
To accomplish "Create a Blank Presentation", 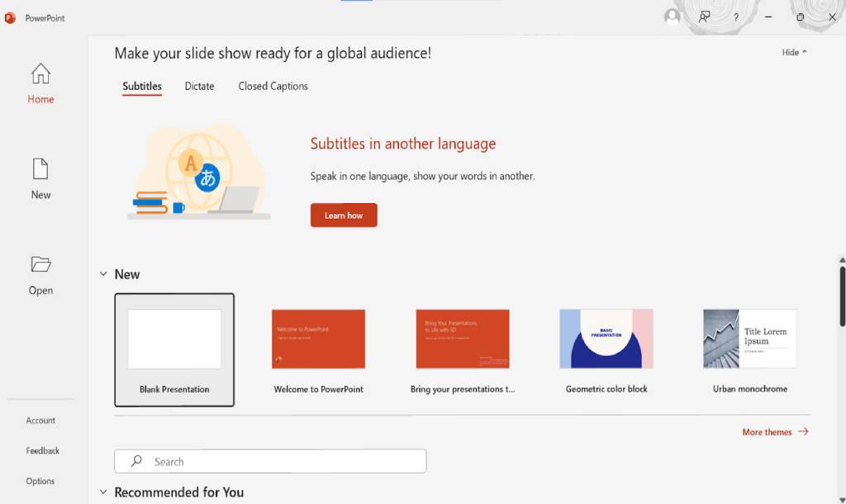I will pos(174,349).
